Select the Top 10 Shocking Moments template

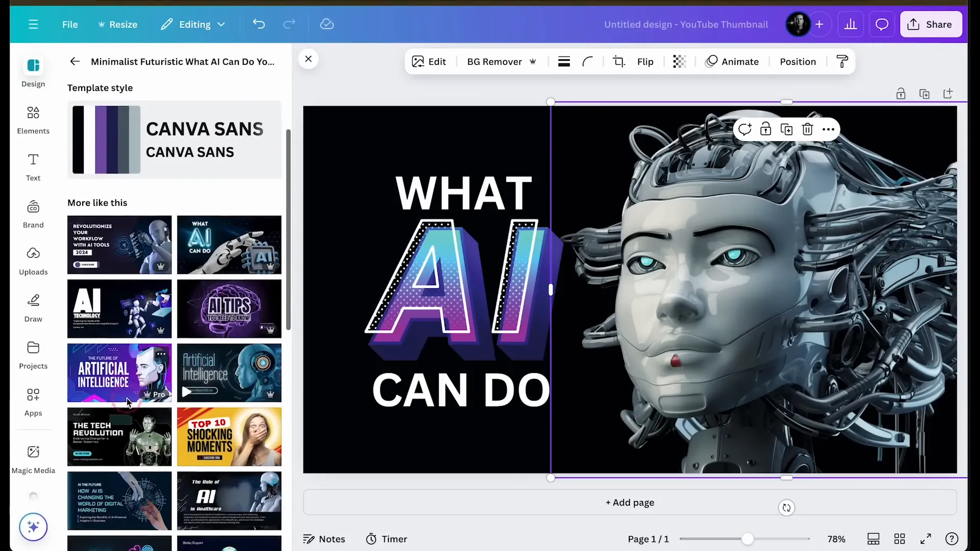(x=229, y=437)
